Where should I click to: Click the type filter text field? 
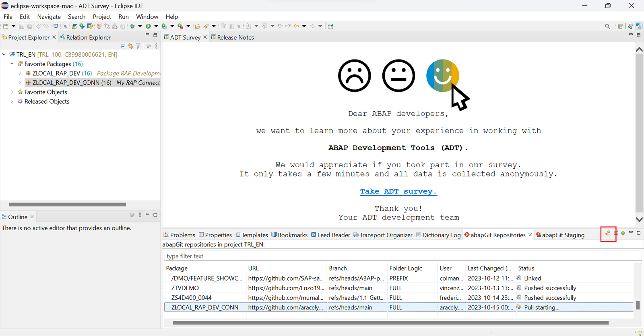(x=402, y=256)
